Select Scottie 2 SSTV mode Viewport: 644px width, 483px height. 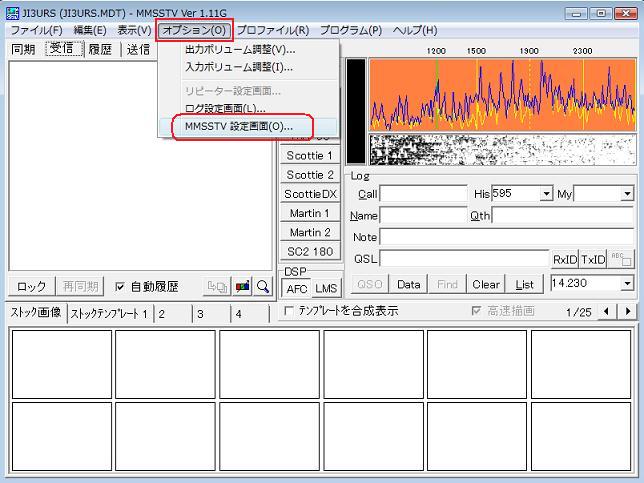point(310,175)
